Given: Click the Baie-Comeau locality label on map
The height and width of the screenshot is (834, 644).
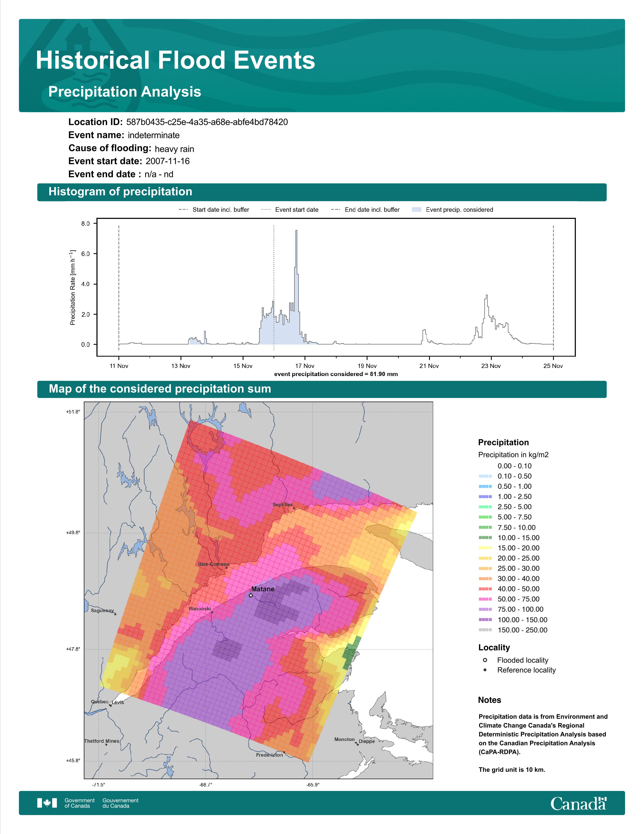Looking at the screenshot, I should point(214,564).
